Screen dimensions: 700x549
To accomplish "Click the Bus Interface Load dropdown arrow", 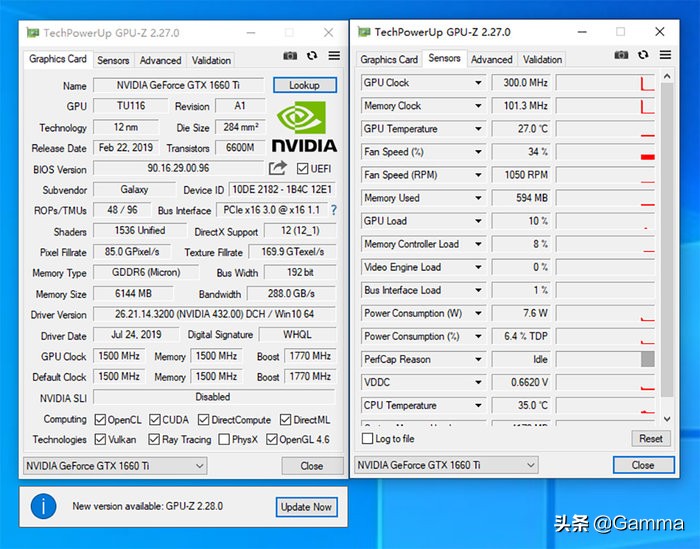I will click(478, 290).
